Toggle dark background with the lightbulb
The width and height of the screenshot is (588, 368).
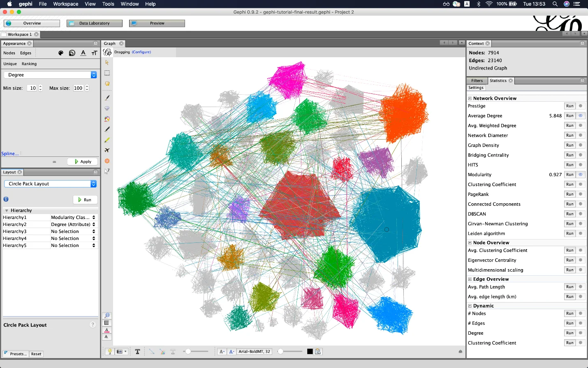(110, 351)
